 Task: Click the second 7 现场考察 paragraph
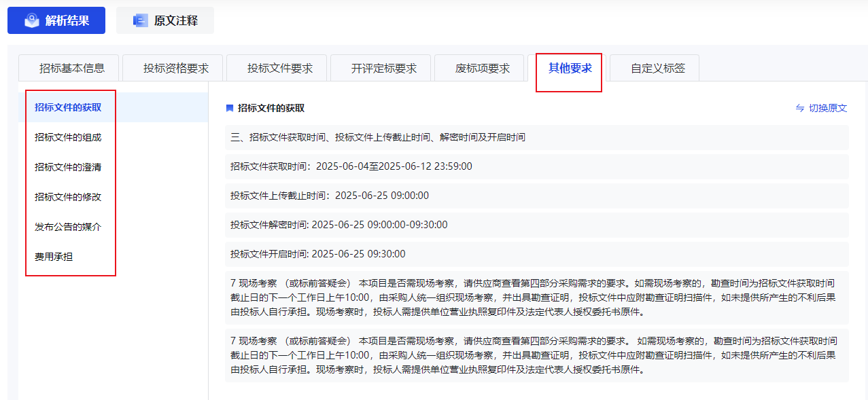pyautogui.click(x=537, y=355)
